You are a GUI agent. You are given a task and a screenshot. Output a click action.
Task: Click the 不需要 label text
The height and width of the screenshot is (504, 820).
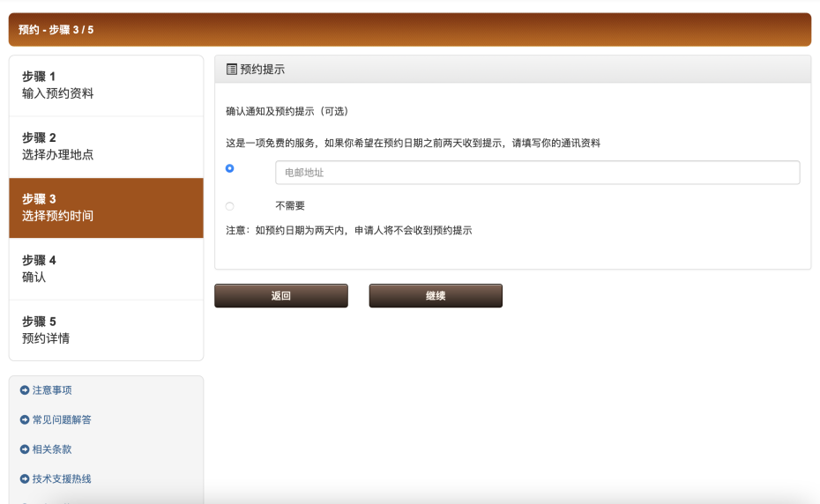coord(290,206)
